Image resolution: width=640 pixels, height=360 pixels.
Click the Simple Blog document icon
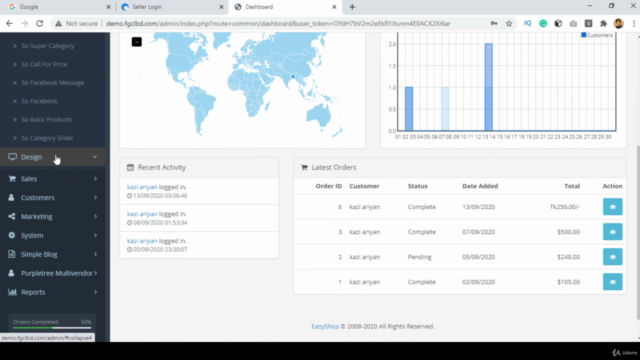[11, 254]
